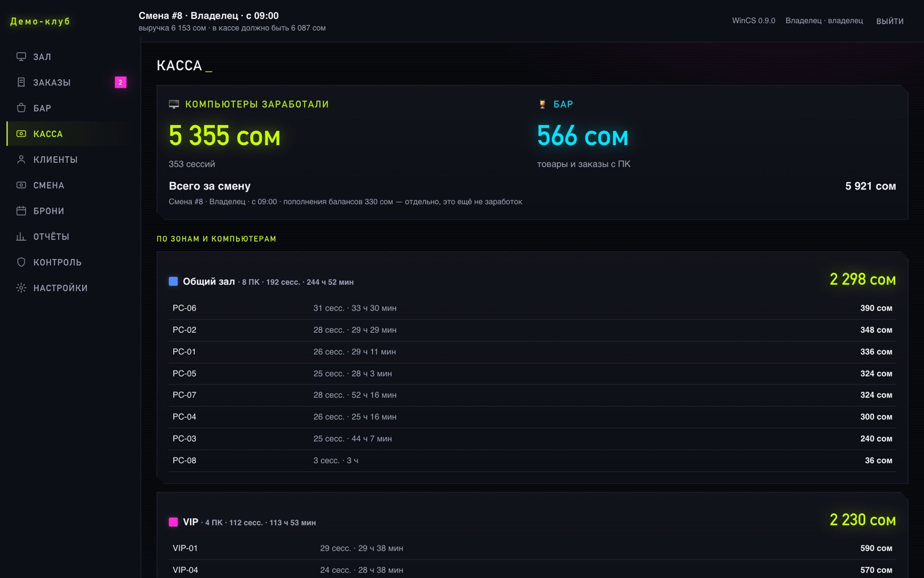Viewport: 924px width, 578px height.
Task: Click the WinCS 0.9.0 version label
Action: point(754,21)
